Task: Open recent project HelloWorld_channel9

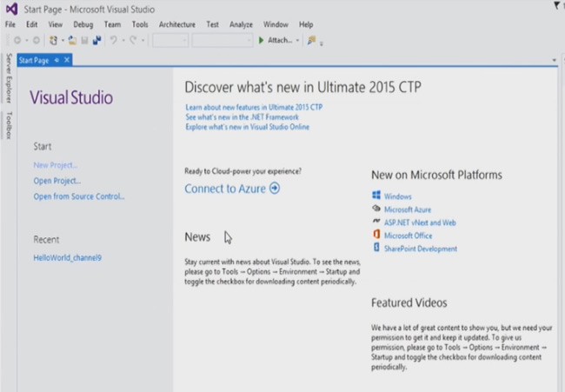Action: 68,257
